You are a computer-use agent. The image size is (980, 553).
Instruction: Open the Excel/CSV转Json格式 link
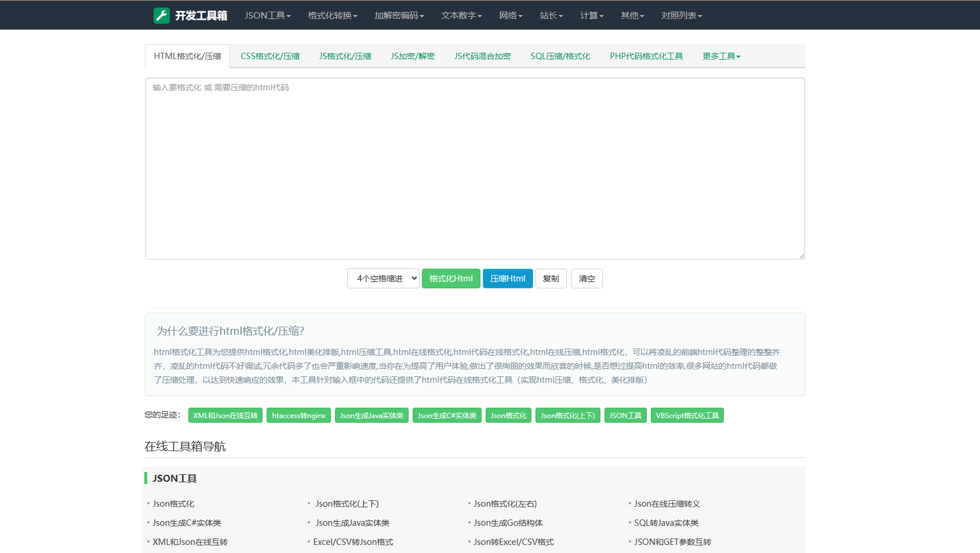pos(353,542)
